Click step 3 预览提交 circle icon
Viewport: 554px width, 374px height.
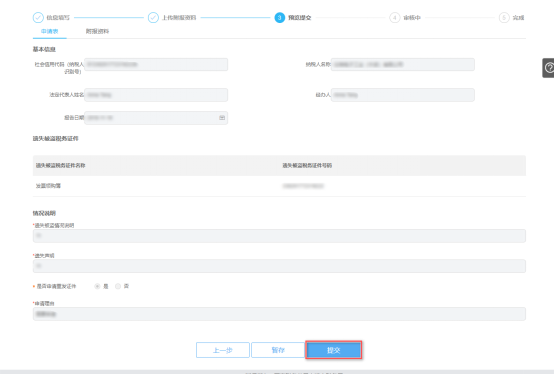(279, 17)
